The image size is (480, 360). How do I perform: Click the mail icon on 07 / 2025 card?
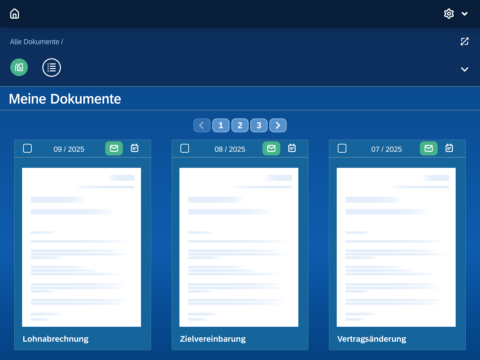point(429,148)
